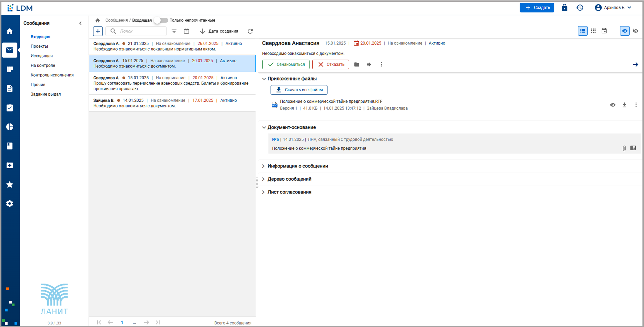Click the forward arrow icon in message actions
The height and width of the screenshot is (327, 644).
(369, 64)
